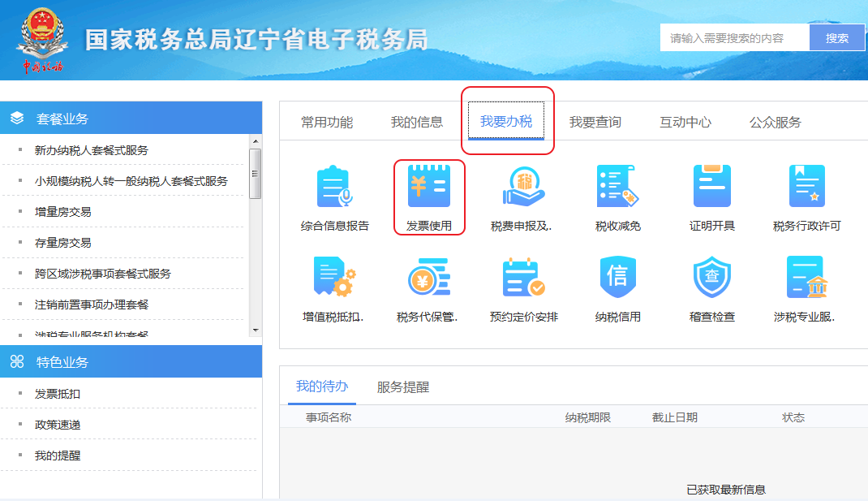Open the 税务行政许可 icon

[x=806, y=186]
